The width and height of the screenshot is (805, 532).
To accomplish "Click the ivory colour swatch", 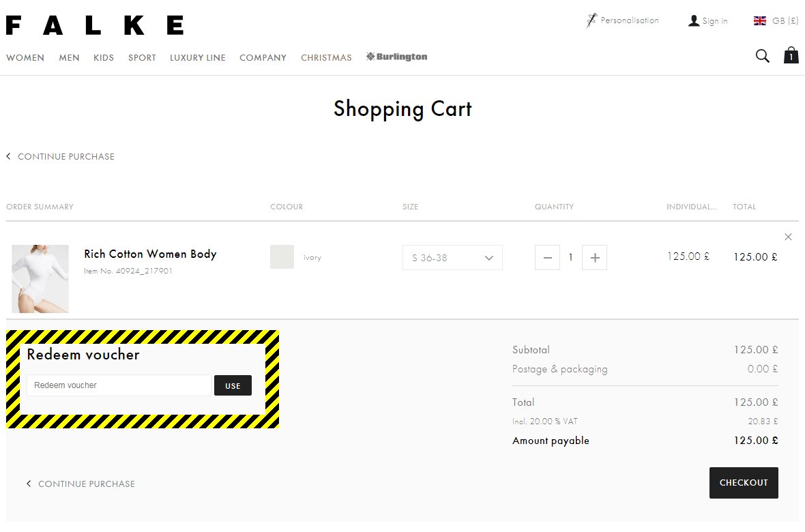I will pyautogui.click(x=282, y=256).
